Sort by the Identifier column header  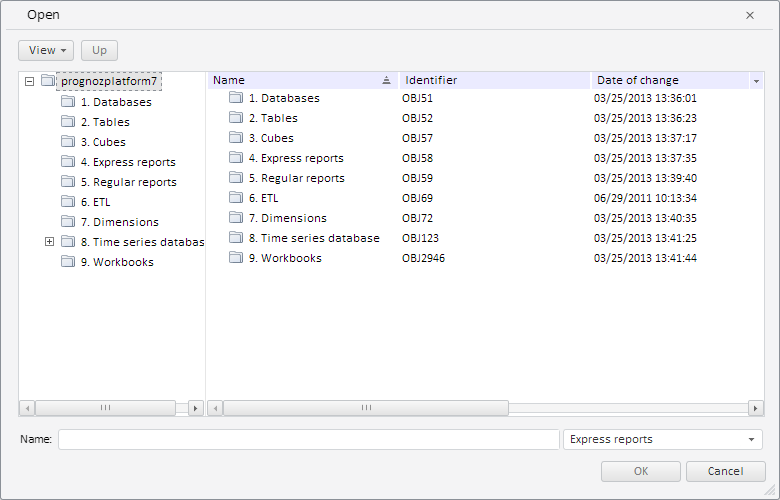point(493,80)
